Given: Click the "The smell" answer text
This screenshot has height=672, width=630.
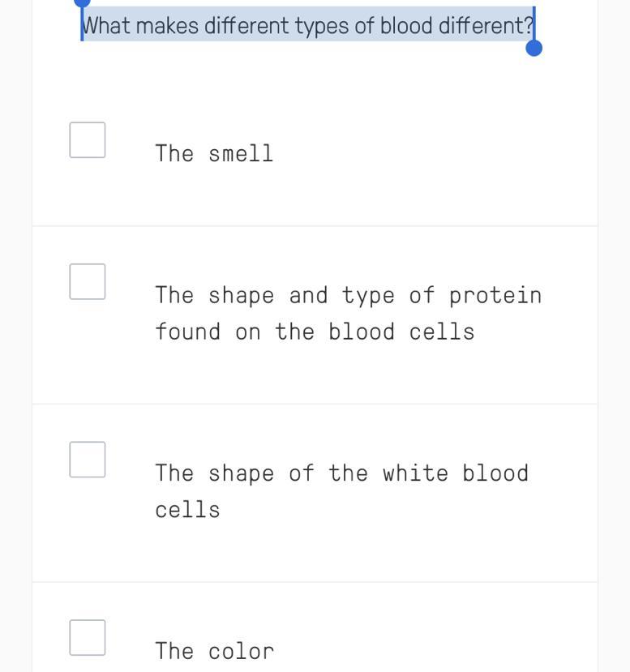Looking at the screenshot, I should click(x=214, y=153).
